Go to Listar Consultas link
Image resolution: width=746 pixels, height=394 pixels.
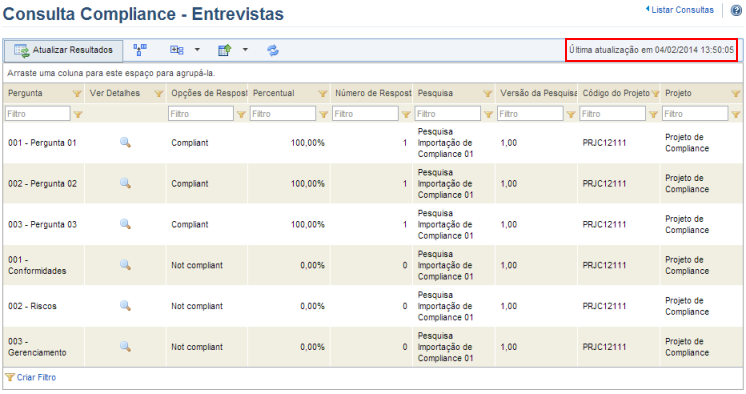coord(679,10)
